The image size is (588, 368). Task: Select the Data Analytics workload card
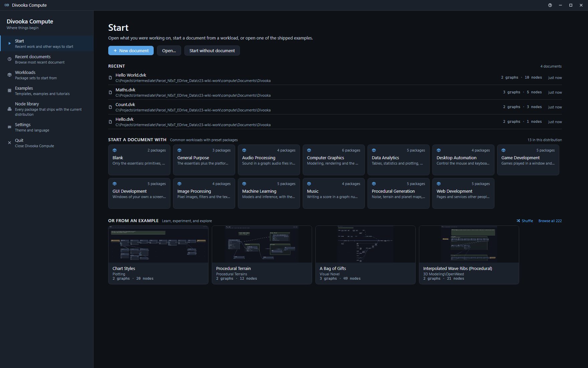[x=399, y=160]
